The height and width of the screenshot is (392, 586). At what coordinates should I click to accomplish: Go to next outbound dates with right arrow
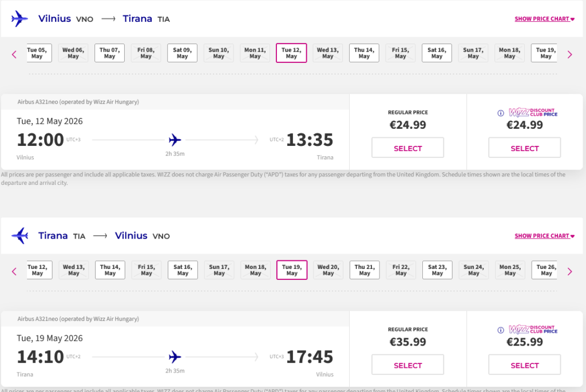click(569, 54)
